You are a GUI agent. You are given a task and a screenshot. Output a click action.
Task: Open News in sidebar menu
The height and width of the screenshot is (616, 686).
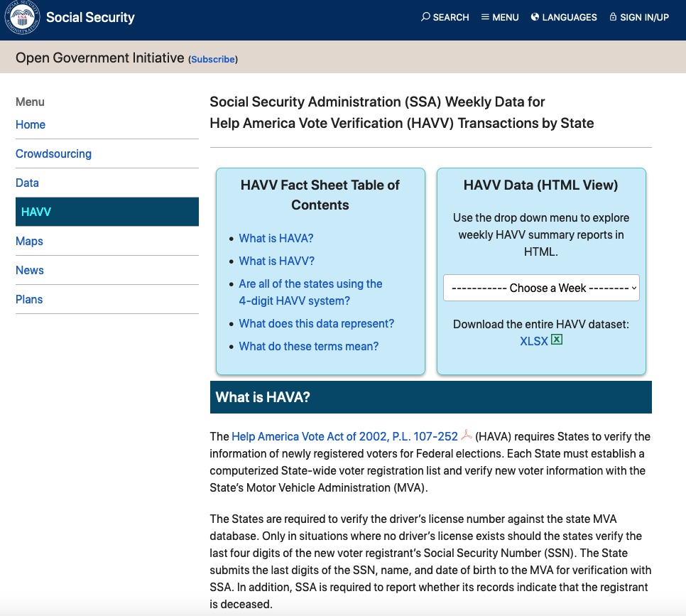pyautogui.click(x=30, y=271)
